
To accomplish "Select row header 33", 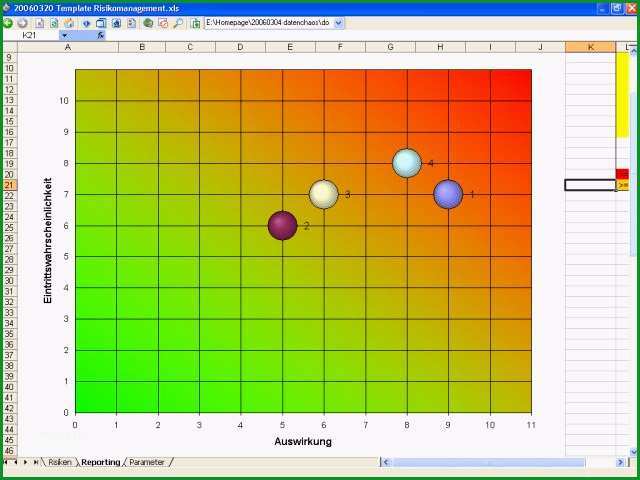I will click(10, 313).
